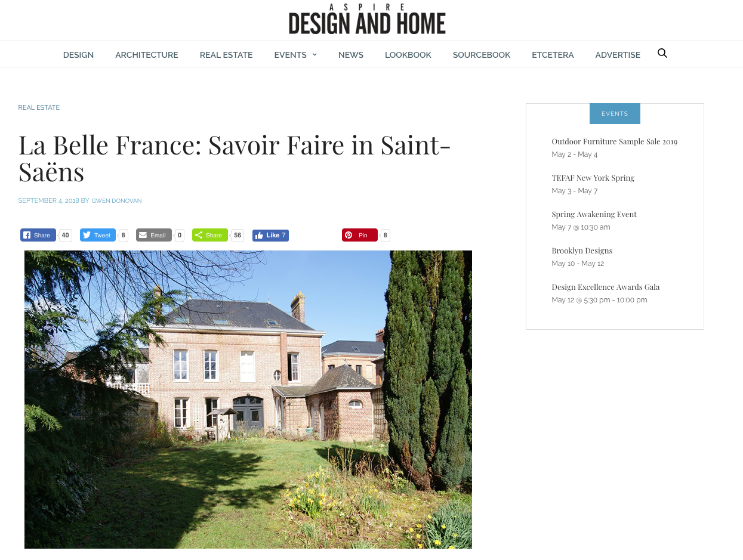Go to Aspire Design and Home logo
The height and width of the screenshot is (560, 743).
(x=367, y=19)
